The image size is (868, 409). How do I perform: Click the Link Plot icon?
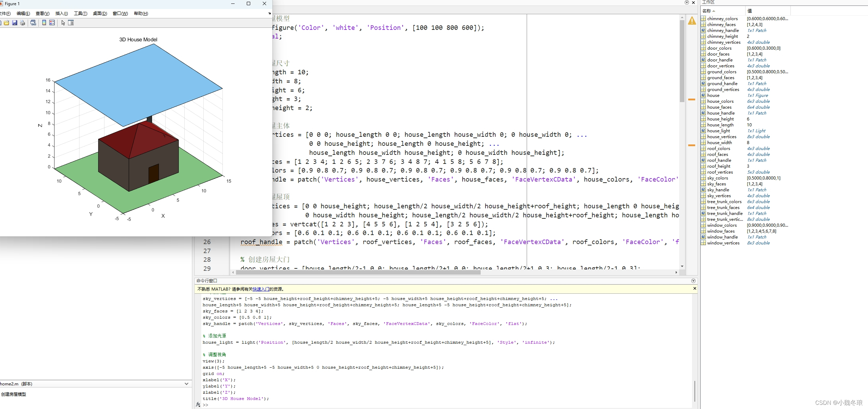point(33,23)
